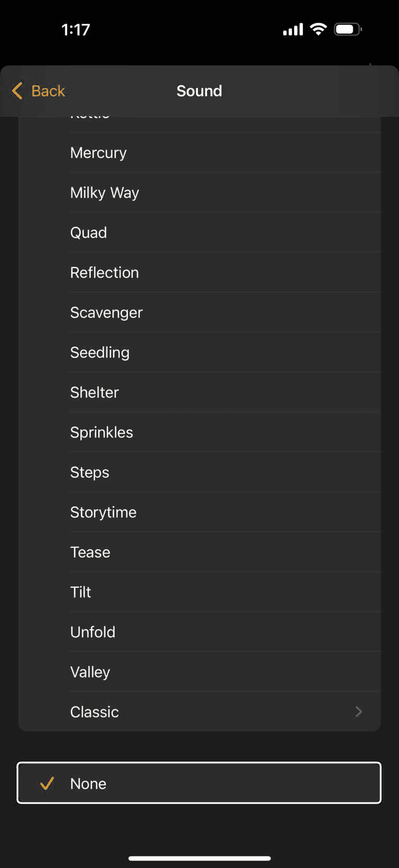Open Classic sounds via chevron arrow
399x868 pixels.
coord(358,712)
